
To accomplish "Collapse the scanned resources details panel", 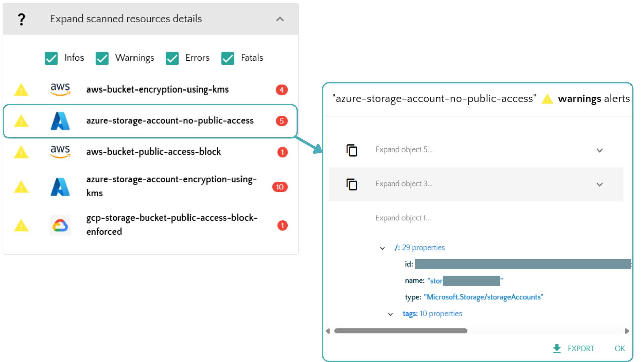I will tap(280, 19).
